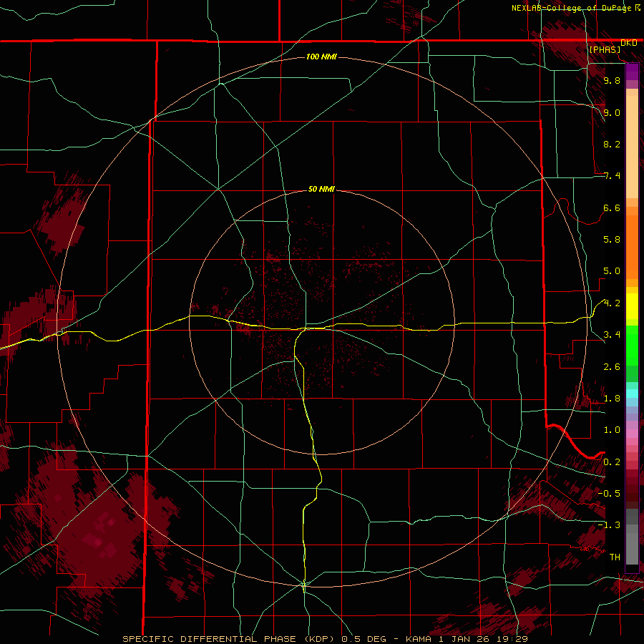Click the NEXLAB-College of DuPage label
Image resolution: width=644 pixels, height=644 pixels.
571,8
